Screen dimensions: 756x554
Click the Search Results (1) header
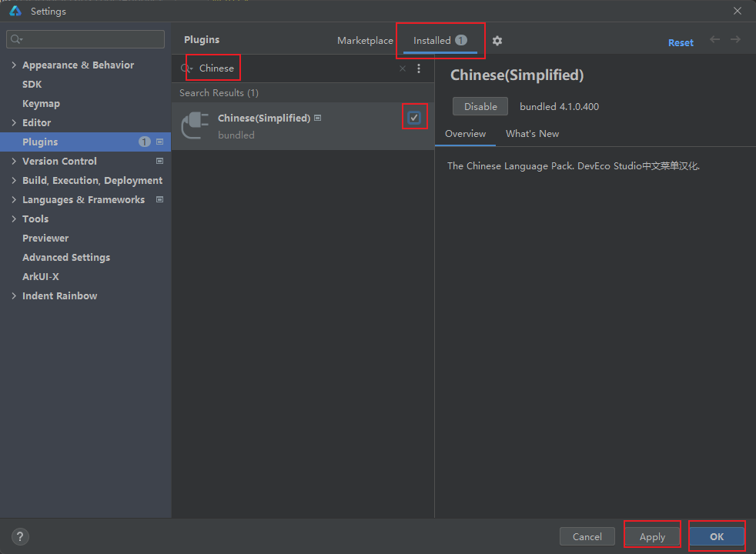click(219, 93)
